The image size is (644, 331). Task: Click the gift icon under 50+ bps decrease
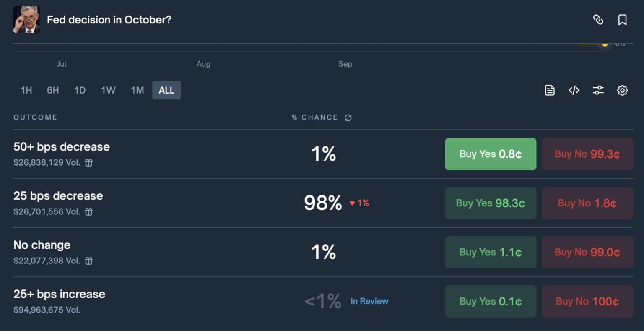(x=89, y=163)
